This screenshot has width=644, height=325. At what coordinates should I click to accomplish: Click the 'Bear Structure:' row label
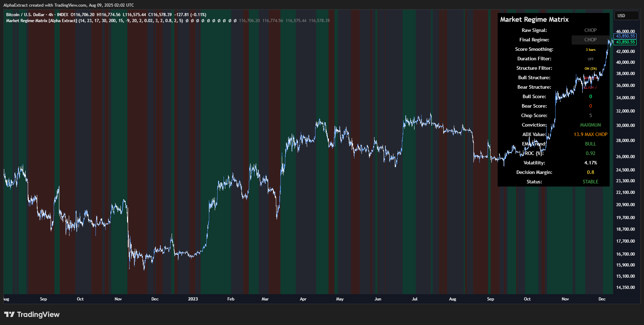click(x=534, y=87)
